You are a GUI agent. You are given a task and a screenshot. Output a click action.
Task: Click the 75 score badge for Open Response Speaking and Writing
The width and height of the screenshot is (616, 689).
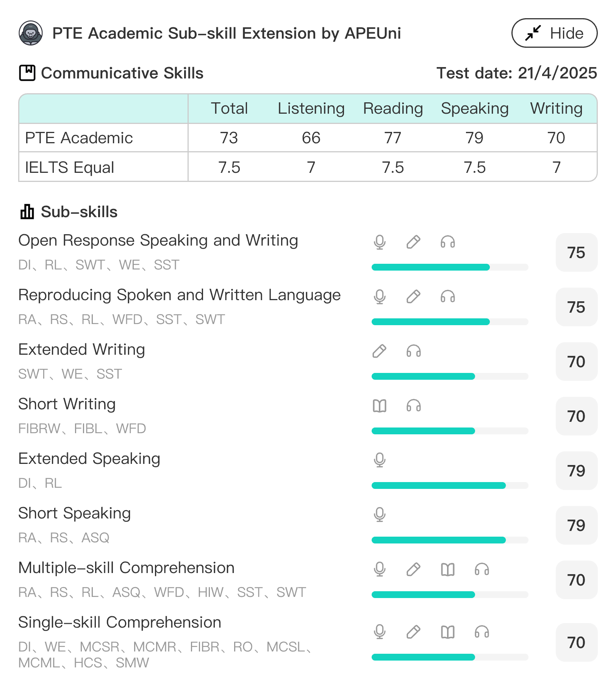576,253
